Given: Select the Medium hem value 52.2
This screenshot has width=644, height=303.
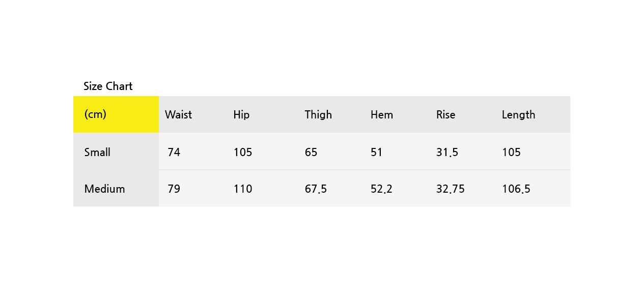Looking at the screenshot, I should [x=381, y=189].
